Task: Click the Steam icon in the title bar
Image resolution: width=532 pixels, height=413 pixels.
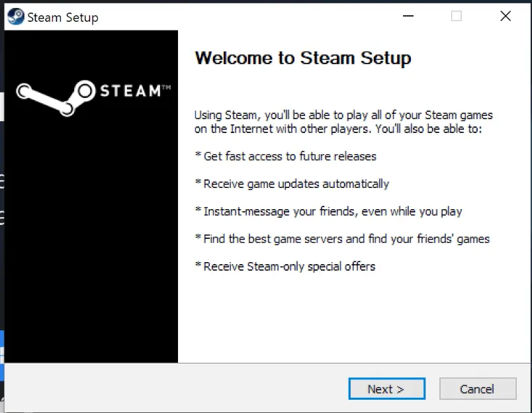Action: pos(16,17)
